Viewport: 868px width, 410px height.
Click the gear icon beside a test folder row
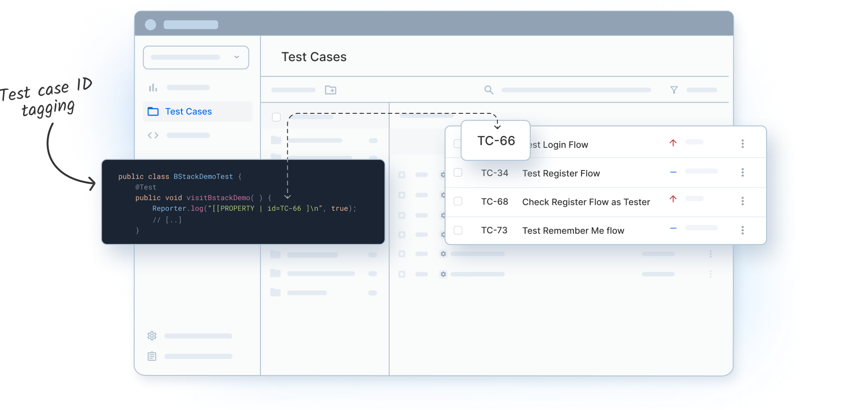point(443,254)
